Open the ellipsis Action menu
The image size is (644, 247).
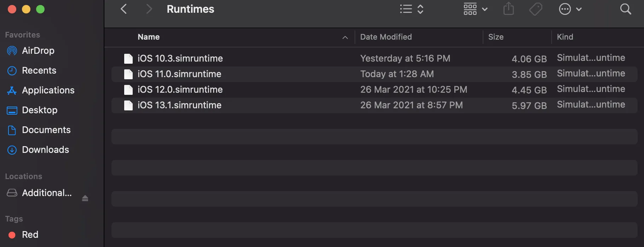pos(570,9)
